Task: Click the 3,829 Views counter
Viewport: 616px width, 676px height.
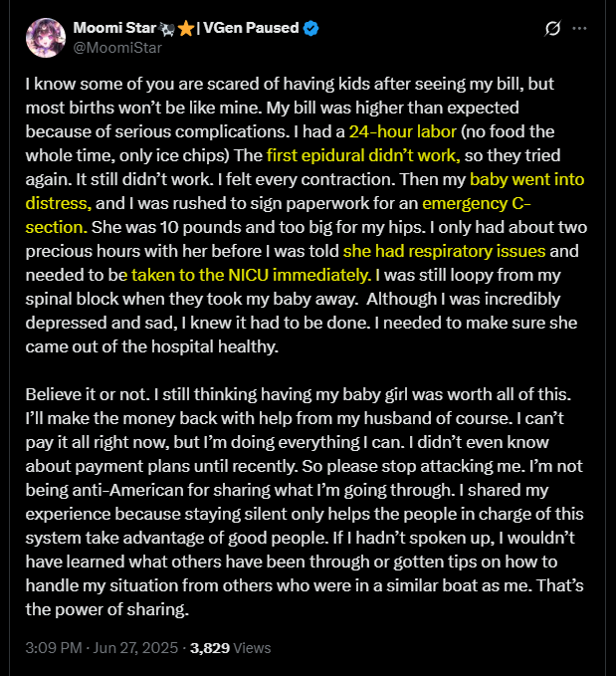Action: click(x=231, y=648)
